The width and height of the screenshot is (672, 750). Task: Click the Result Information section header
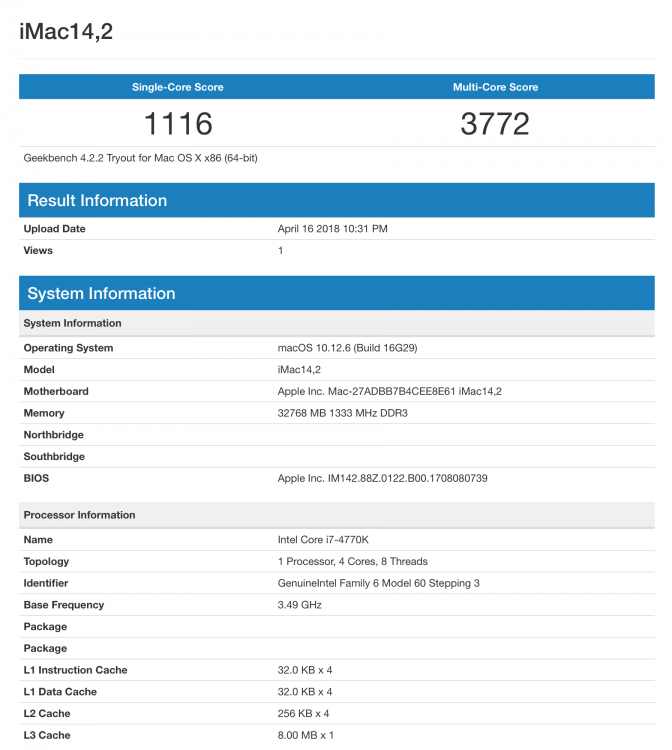click(x=337, y=200)
